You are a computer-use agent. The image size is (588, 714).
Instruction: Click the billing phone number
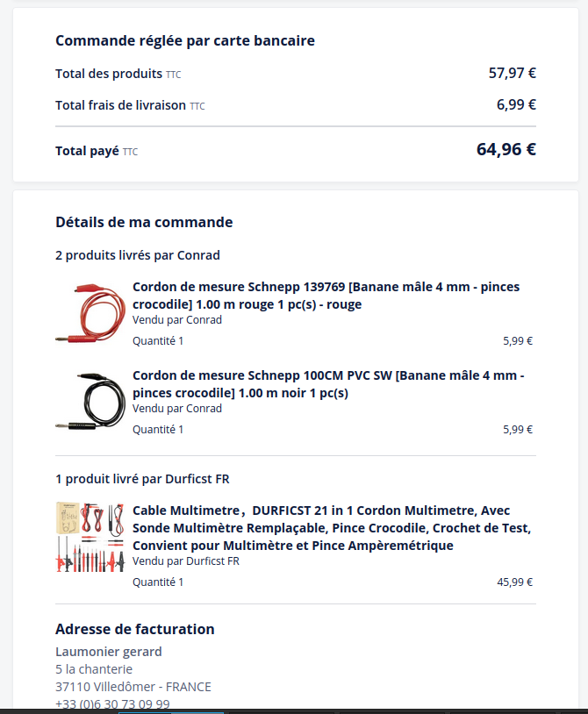tap(112, 704)
